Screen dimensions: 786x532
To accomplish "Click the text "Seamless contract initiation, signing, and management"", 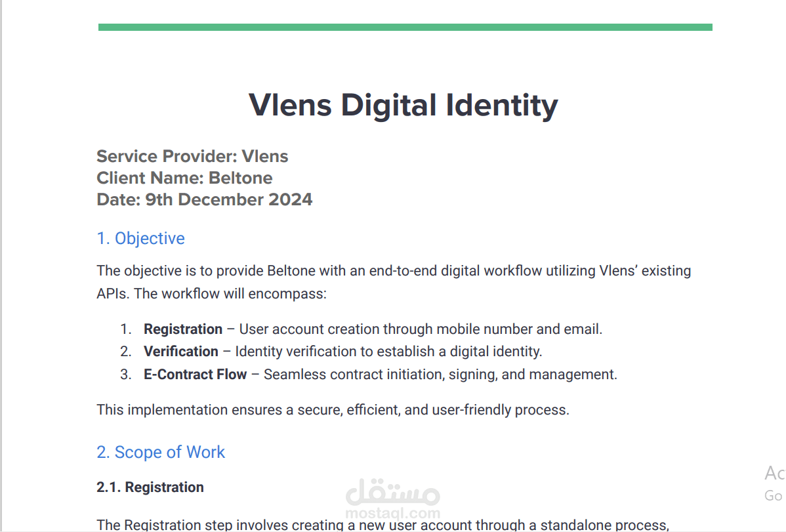I will click(440, 374).
